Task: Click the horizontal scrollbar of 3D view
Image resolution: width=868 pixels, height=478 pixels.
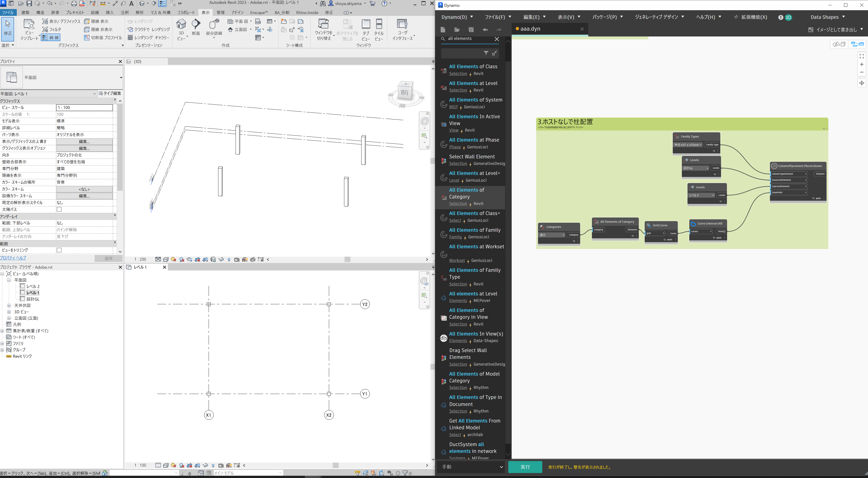Action: click(x=347, y=260)
